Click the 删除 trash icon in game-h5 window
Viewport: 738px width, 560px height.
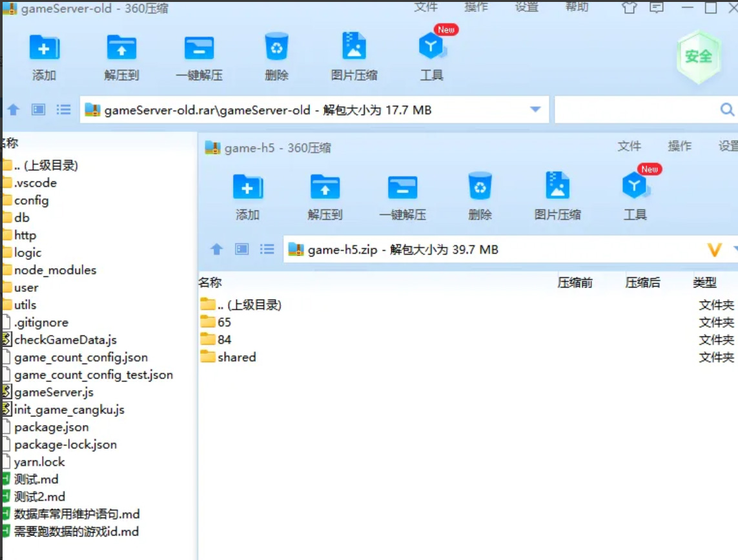(x=480, y=188)
